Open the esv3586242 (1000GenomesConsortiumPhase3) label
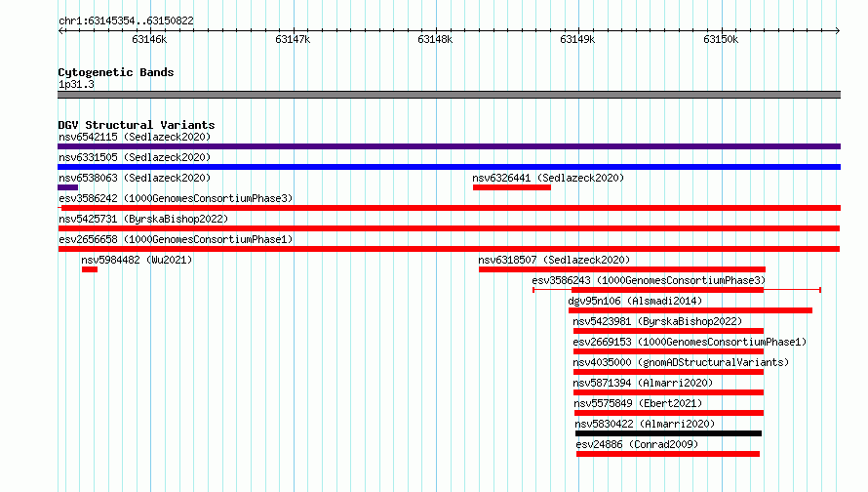 click(x=176, y=198)
